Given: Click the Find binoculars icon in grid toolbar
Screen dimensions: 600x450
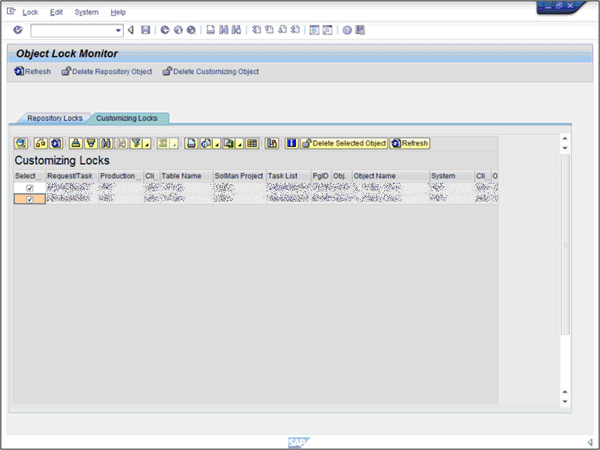Looking at the screenshot, I should coord(106,143).
